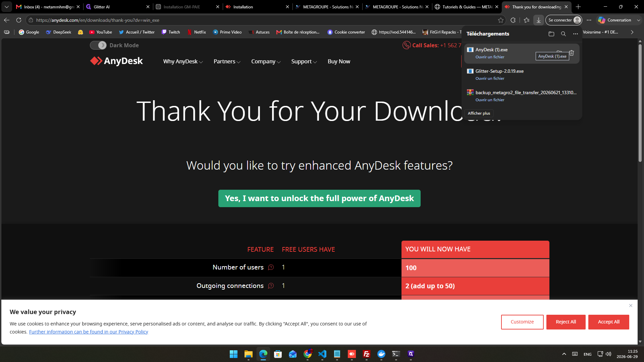
Task: Open AnyDesk (1).exe downloaded file
Action: [490, 57]
